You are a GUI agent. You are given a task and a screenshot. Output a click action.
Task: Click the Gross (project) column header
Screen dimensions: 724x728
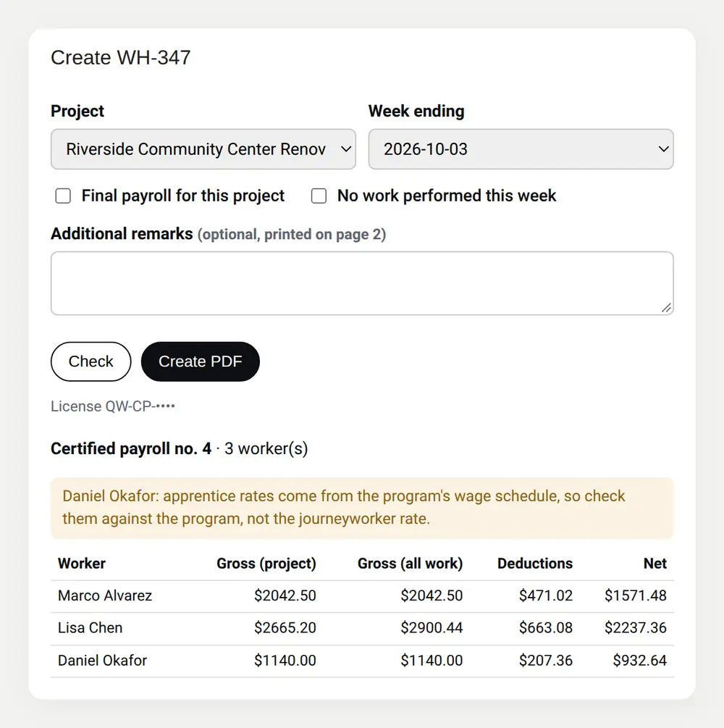coord(266,563)
